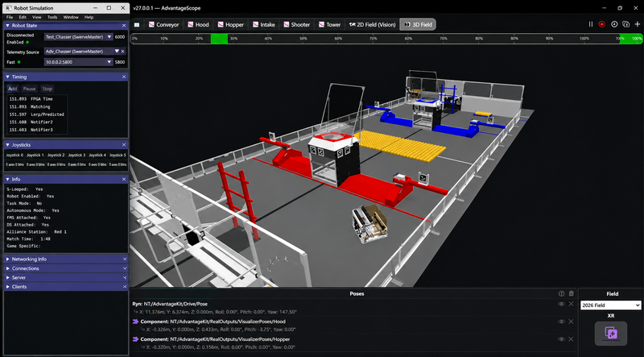Switch to the Hopper tab

230,25
